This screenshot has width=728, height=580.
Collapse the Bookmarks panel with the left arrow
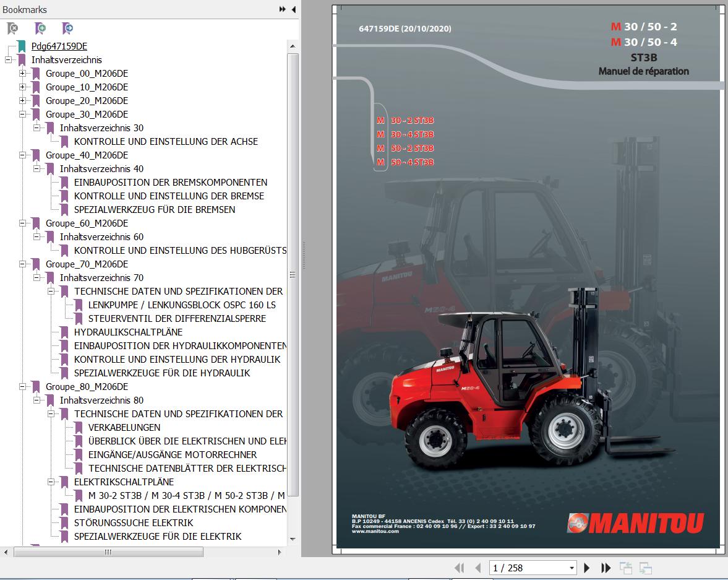(x=293, y=9)
